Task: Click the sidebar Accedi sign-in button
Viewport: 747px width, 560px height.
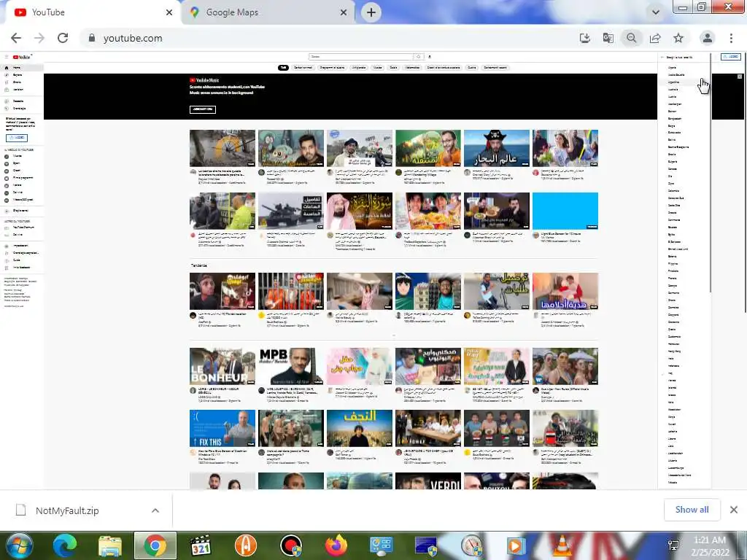Action: (17, 138)
